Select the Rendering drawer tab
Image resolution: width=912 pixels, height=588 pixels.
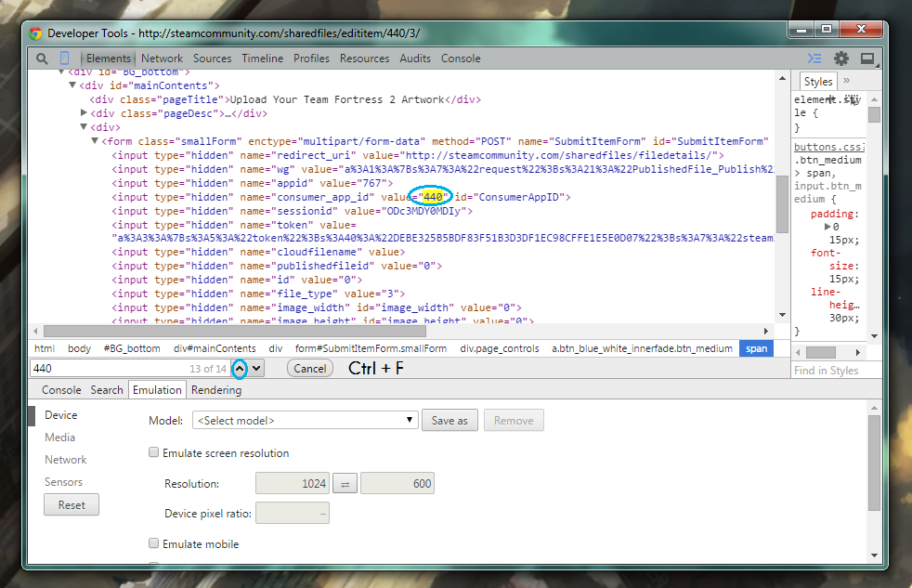click(x=216, y=389)
